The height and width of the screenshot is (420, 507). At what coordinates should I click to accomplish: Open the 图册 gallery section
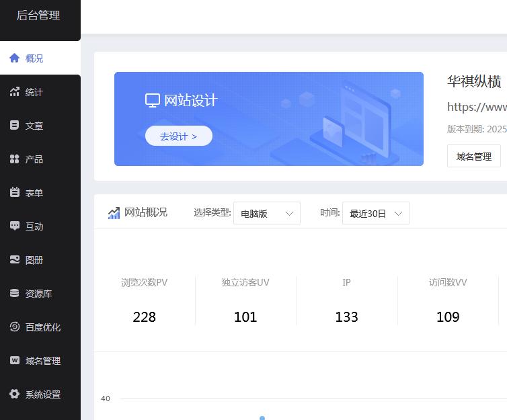click(40, 260)
